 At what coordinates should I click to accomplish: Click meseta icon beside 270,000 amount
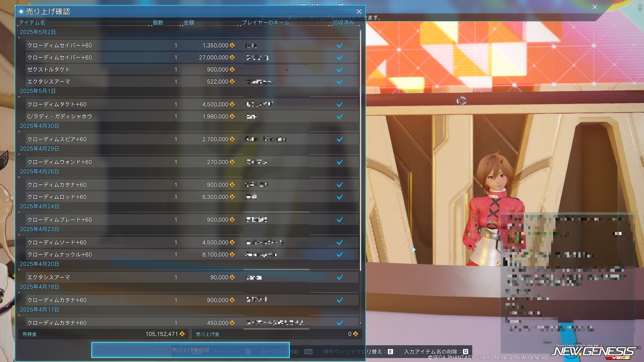click(232, 162)
